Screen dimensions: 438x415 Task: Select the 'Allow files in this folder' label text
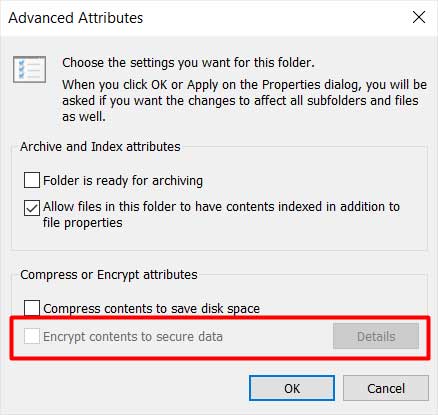221,207
